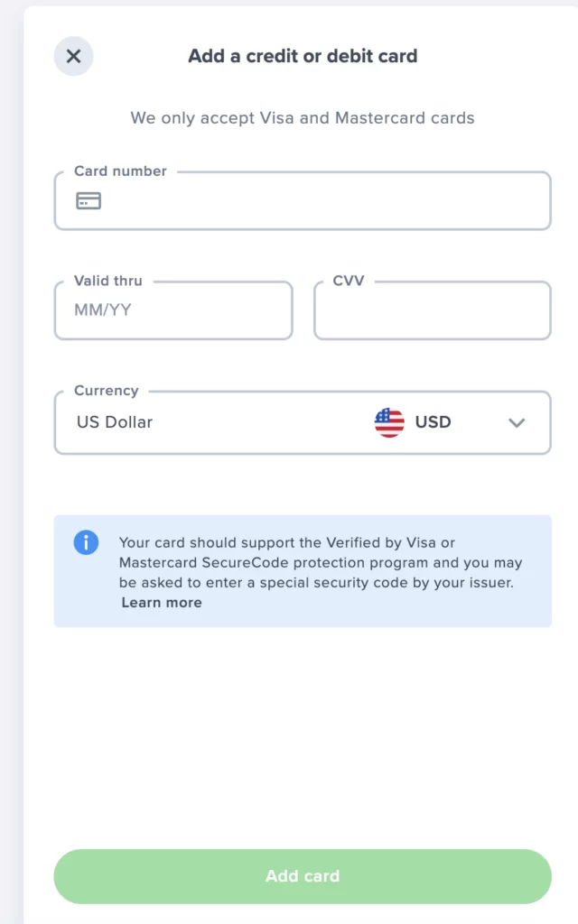Image resolution: width=578 pixels, height=924 pixels.
Task: Click the chevron icon on the currency selector
Action: coord(517,422)
